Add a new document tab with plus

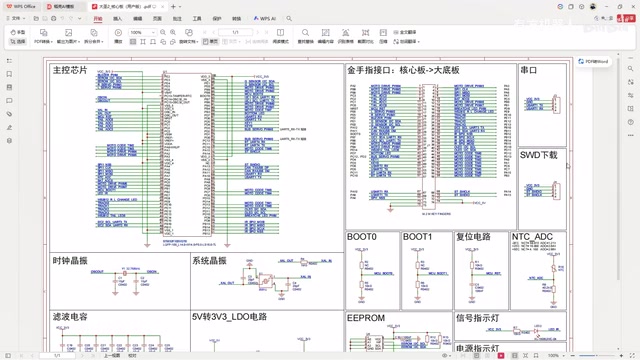[x=173, y=7]
